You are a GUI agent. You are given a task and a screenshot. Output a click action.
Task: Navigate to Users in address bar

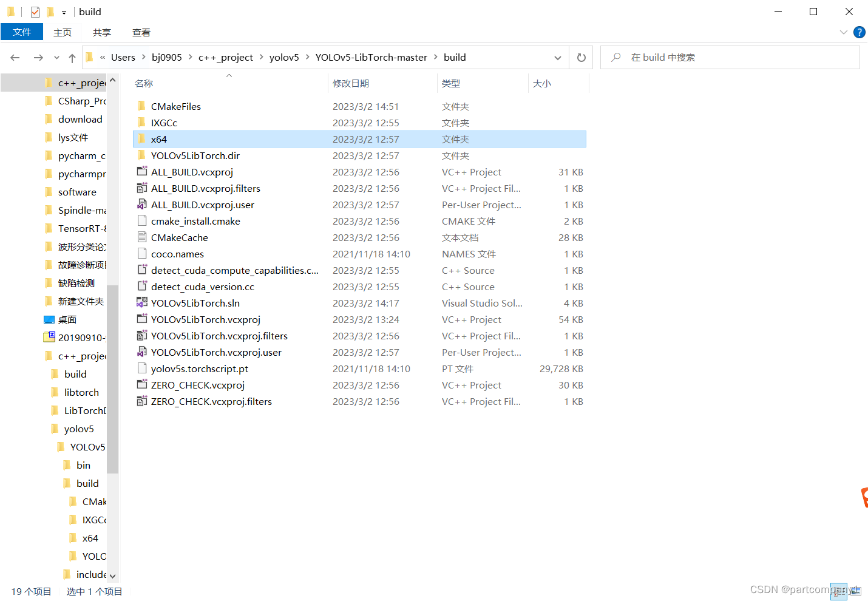click(x=123, y=57)
